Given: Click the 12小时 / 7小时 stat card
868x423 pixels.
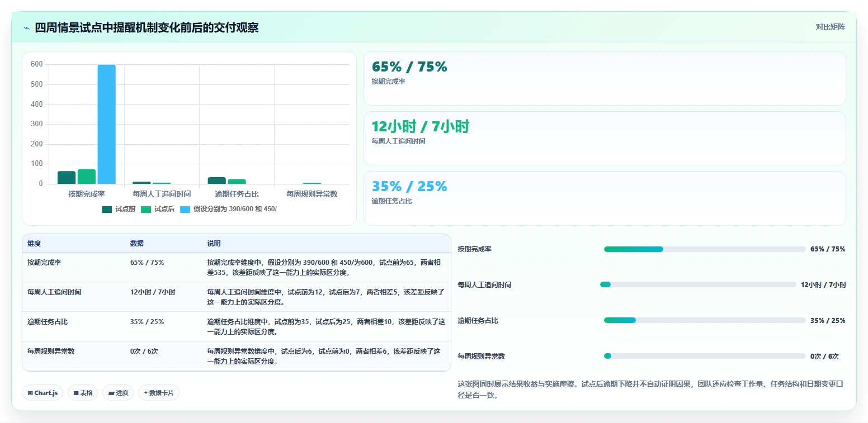Looking at the screenshot, I should pos(605,138).
